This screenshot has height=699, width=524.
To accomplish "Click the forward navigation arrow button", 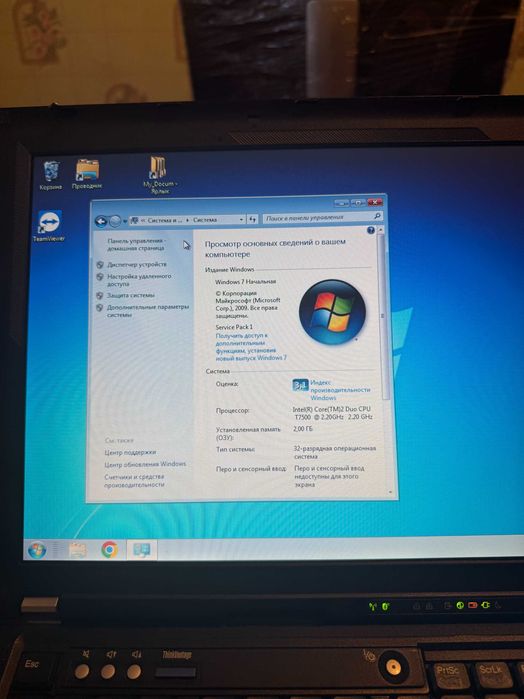I will coord(115,221).
